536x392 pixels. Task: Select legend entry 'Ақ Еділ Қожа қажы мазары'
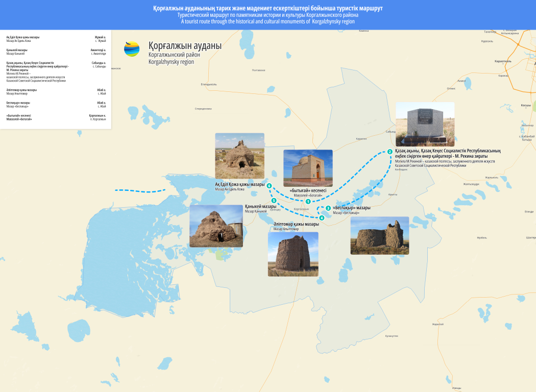23,37
